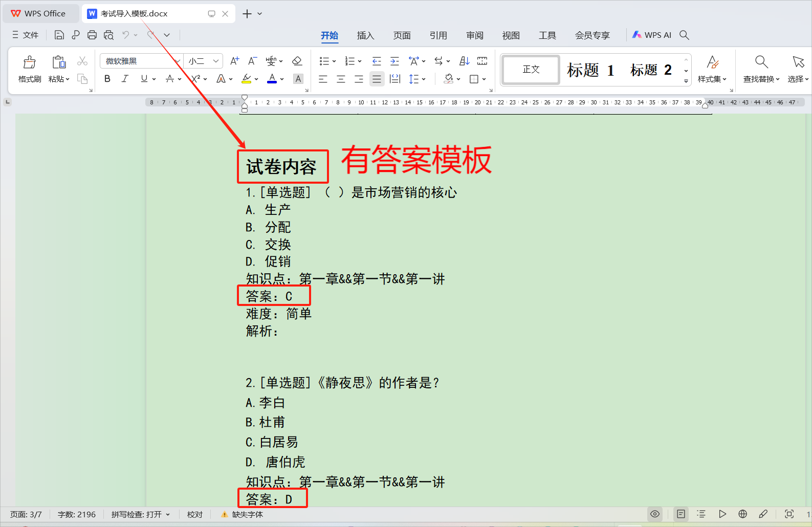Apply the 标题 1 heading style

click(590, 70)
